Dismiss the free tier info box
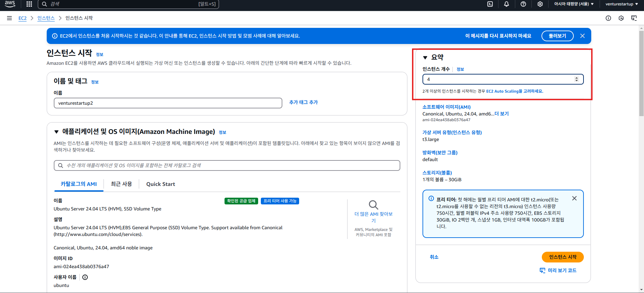644x293 pixels. pyautogui.click(x=574, y=198)
